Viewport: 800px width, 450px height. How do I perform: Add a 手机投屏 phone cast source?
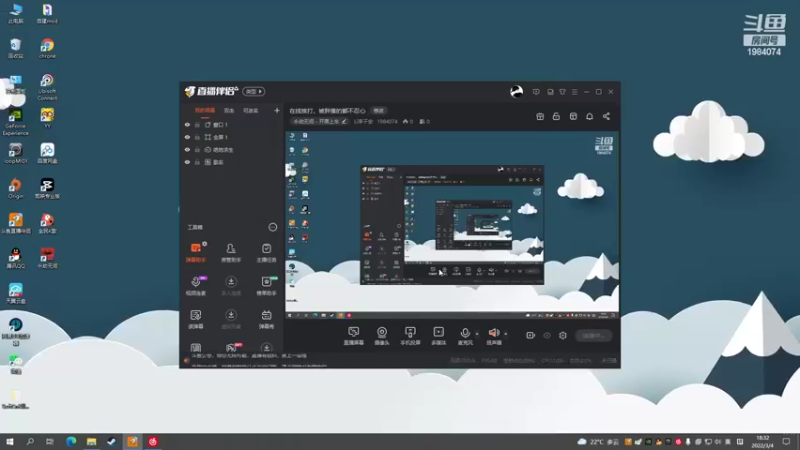tap(410, 336)
